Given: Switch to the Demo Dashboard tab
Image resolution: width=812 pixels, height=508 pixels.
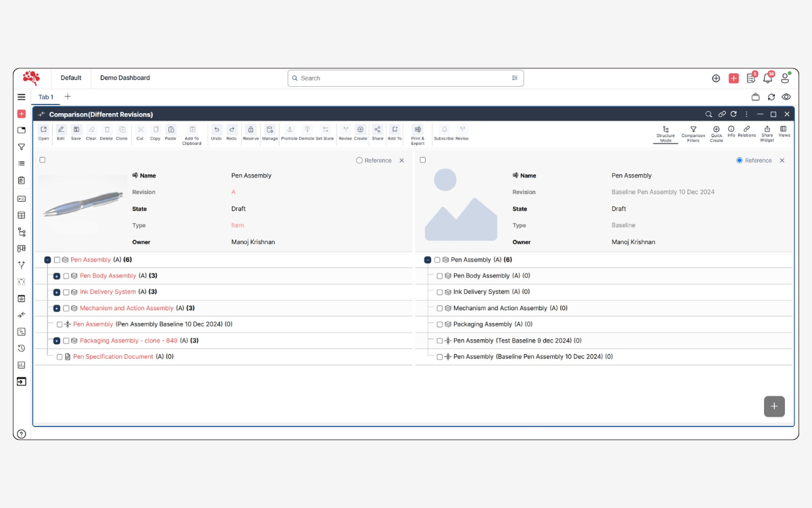Looking at the screenshot, I should pos(125,78).
